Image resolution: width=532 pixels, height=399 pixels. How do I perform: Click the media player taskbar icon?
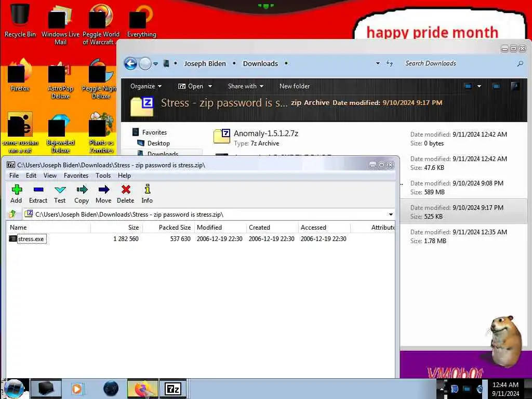pyautogui.click(x=77, y=389)
